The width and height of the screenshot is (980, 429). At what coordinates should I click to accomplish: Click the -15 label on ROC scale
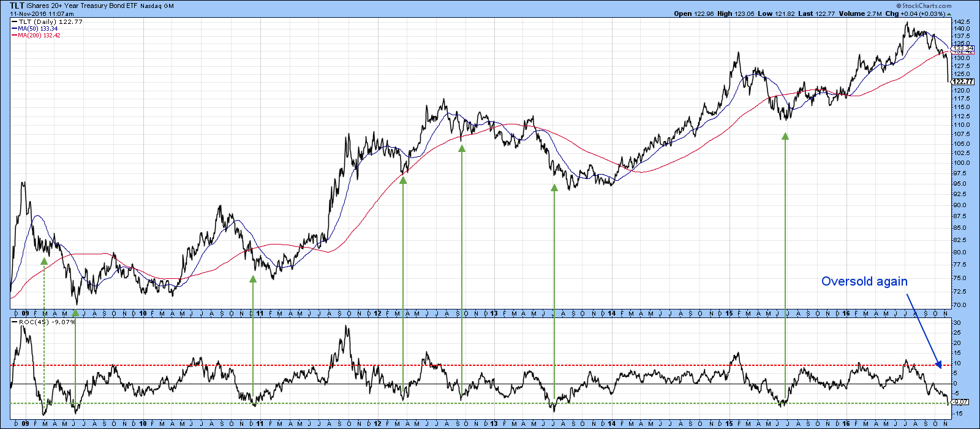pos(959,415)
